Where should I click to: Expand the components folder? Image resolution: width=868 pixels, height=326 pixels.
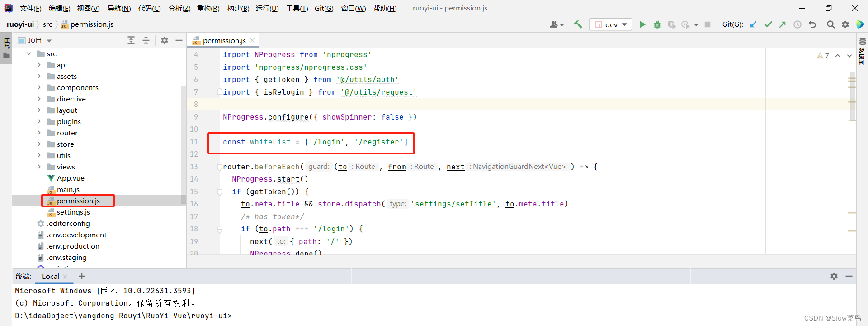click(x=39, y=87)
